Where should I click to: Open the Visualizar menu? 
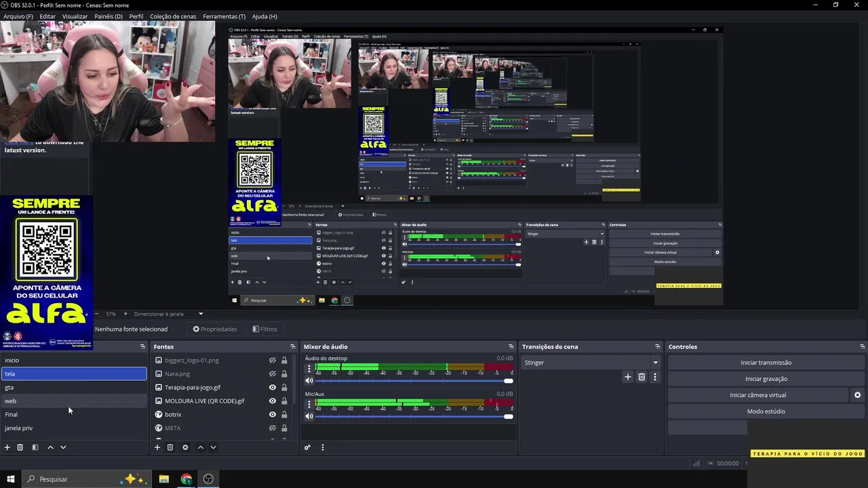pyautogui.click(x=75, y=16)
